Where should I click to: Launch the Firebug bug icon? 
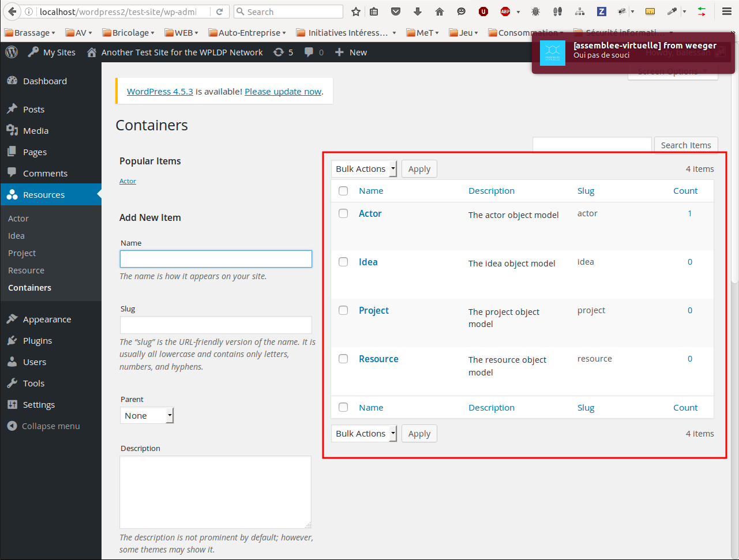pos(535,12)
